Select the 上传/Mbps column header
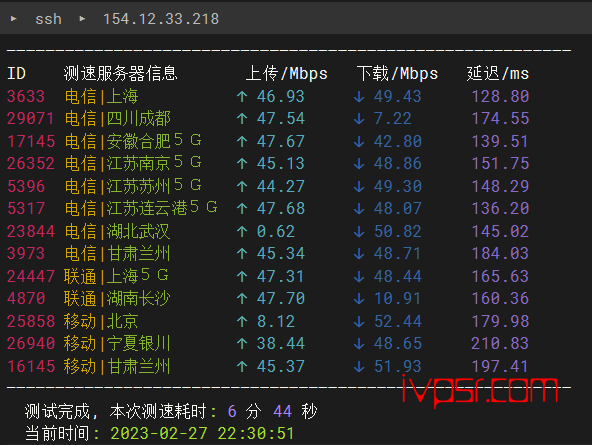The height and width of the screenshot is (445, 592). point(287,74)
